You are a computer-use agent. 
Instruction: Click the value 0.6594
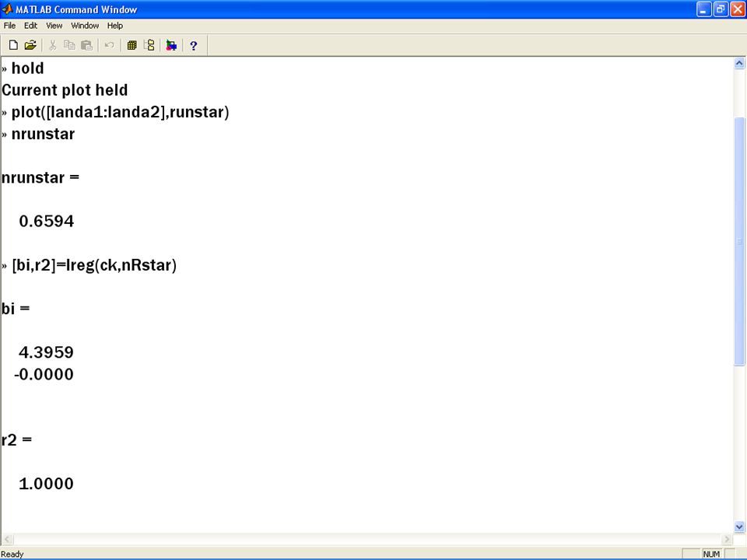[x=46, y=221]
